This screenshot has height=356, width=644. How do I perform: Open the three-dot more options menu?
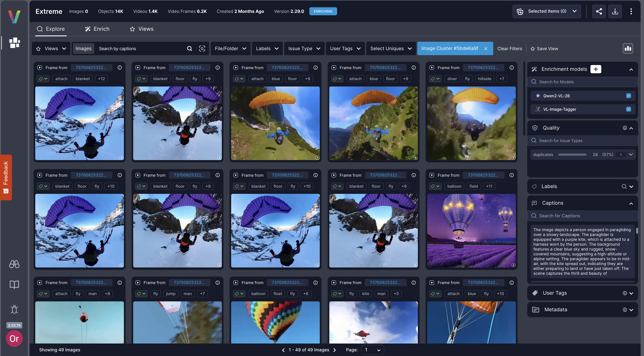click(x=631, y=11)
